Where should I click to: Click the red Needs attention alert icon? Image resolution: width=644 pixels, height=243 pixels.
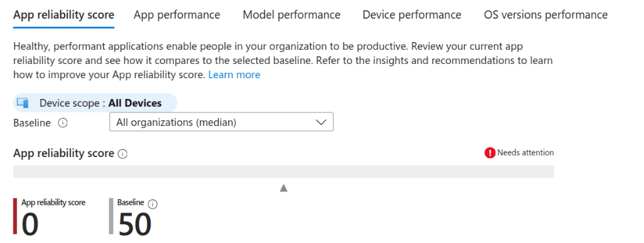489,153
